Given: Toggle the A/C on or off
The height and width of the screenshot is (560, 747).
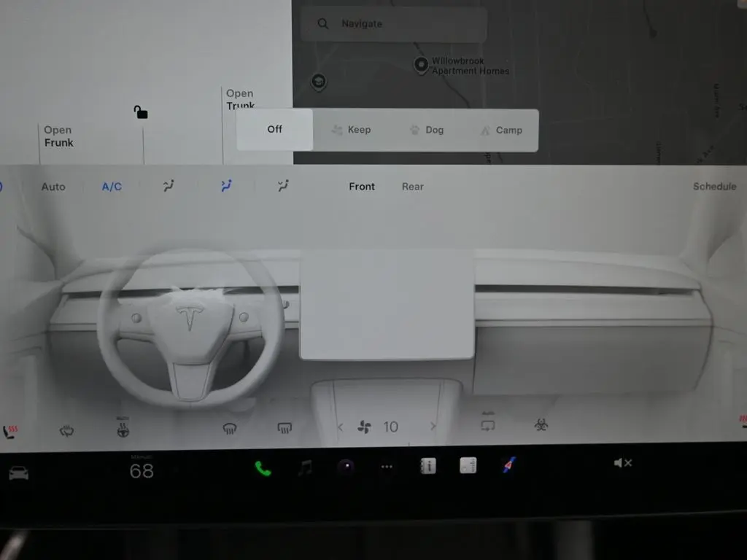Looking at the screenshot, I should coord(112,187).
